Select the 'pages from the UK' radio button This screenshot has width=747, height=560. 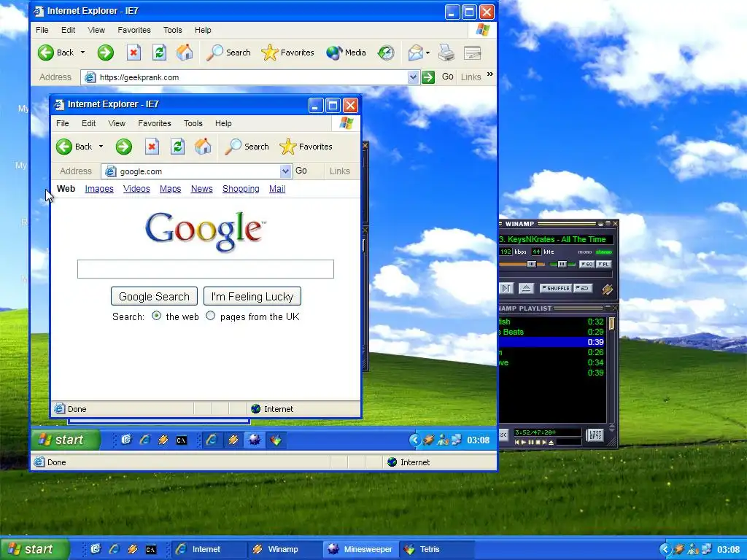(x=210, y=315)
